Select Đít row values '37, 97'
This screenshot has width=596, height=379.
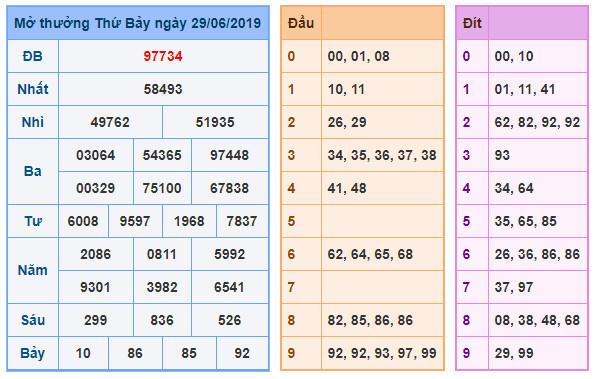(x=514, y=288)
